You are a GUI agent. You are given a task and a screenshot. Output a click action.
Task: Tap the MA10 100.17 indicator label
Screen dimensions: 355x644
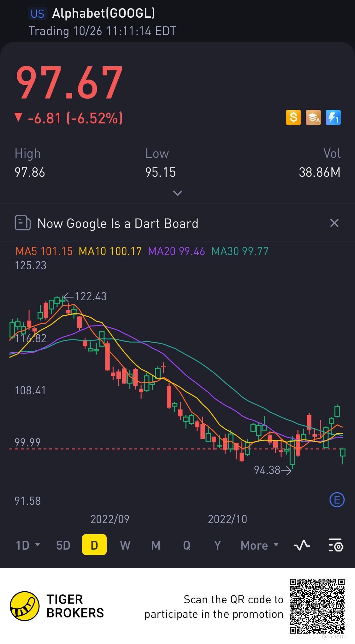tap(110, 251)
